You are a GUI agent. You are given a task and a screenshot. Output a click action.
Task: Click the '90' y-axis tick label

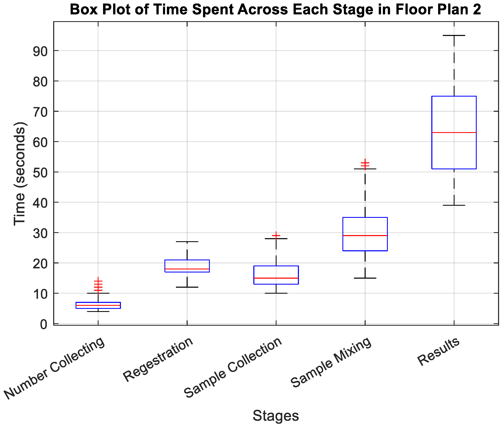tap(40, 51)
